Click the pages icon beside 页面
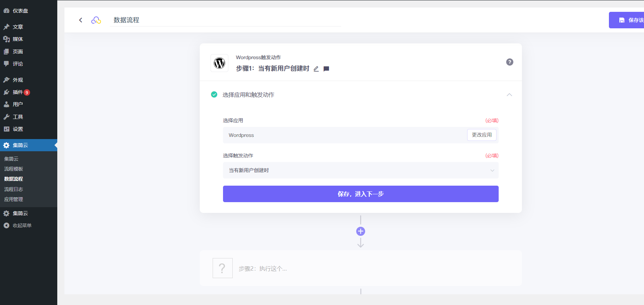The image size is (644, 305). click(6, 52)
